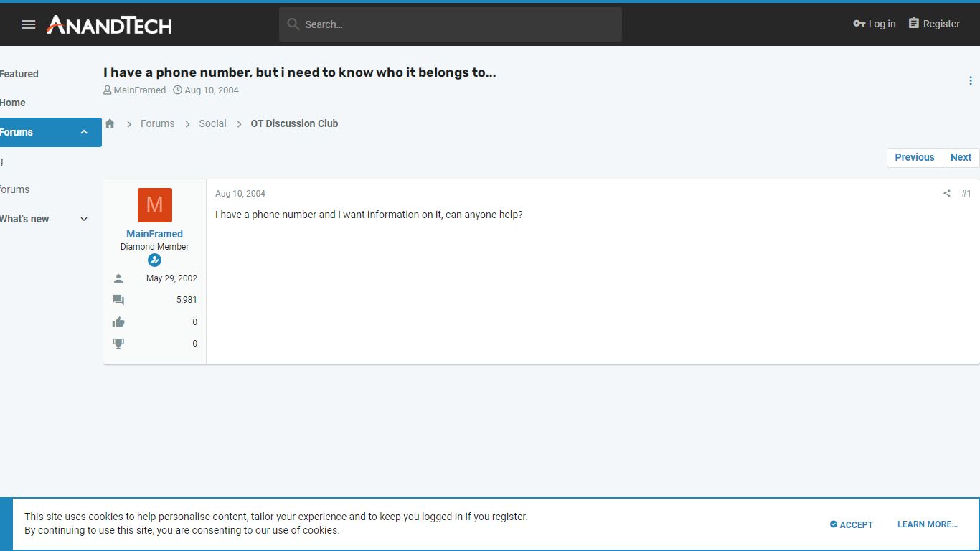Click the thread title heading
The height and width of the screenshot is (551, 980).
click(300, 72)
